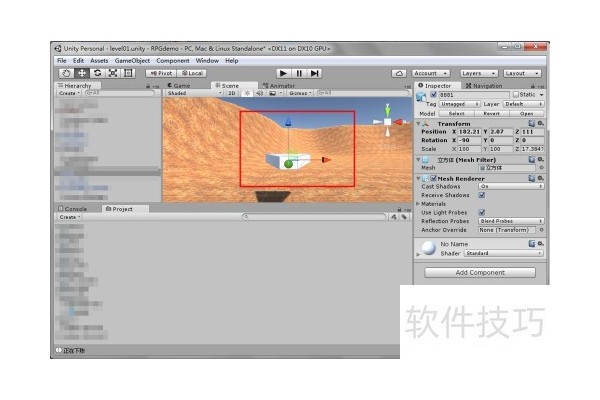This screenshot has height=400, width=600.
Task: Open Shaded draw mode dropdown
Action: (194, 93)
